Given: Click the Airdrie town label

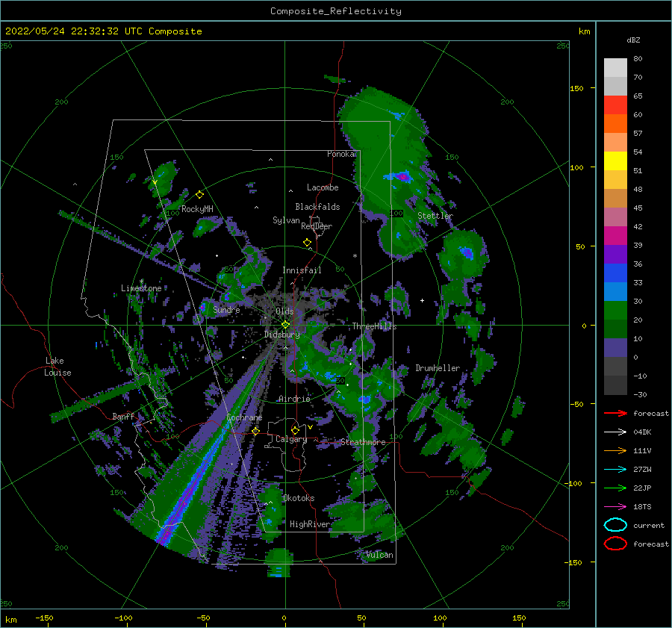Looking at the screenshot, I should [294, 399].
